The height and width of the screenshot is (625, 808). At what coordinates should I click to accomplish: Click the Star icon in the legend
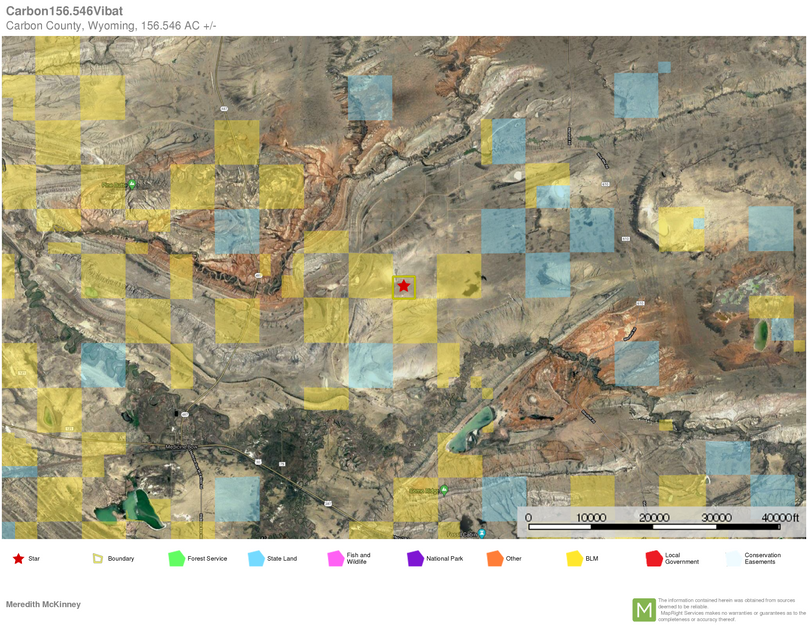click(20, 558)
